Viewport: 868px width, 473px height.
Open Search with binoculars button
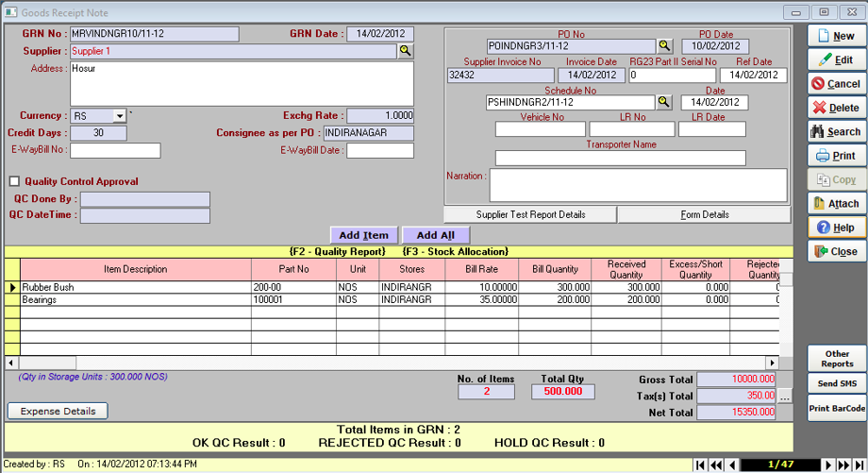[x=837, y=132]
